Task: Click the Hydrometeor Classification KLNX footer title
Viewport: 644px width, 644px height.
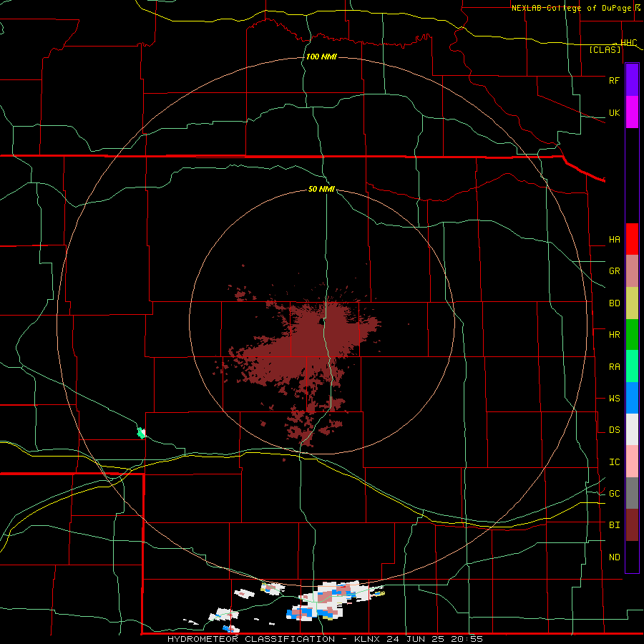Action: (x=325, y=639)
